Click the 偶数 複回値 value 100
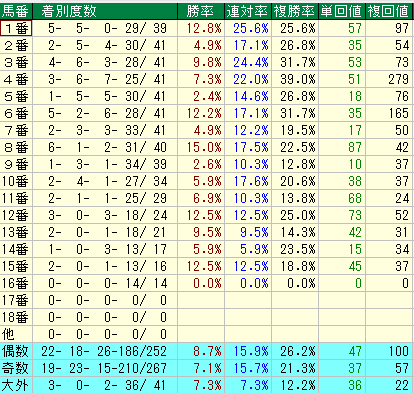The height and width of the screenshot is (393, 414). tap(398, 351)
